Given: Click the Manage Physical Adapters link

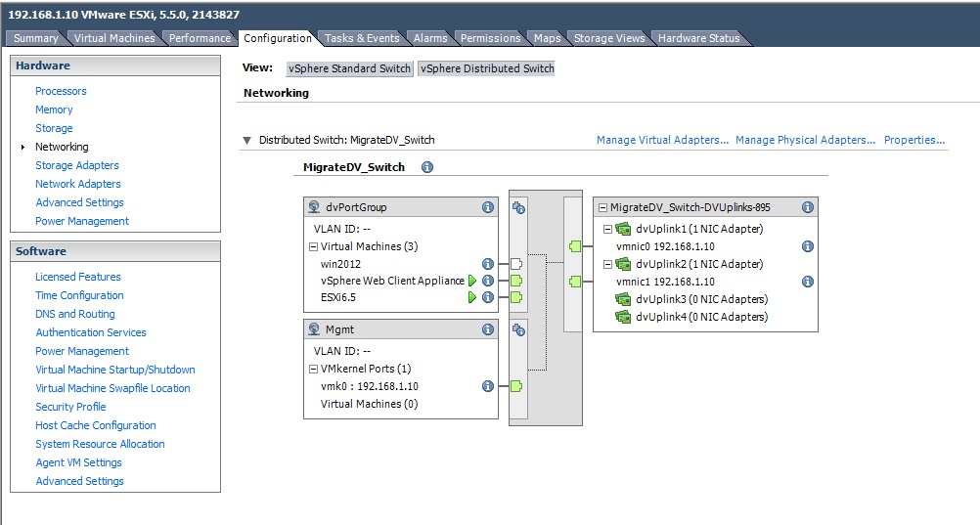Looking at the screenshot, I should point(805,140).
